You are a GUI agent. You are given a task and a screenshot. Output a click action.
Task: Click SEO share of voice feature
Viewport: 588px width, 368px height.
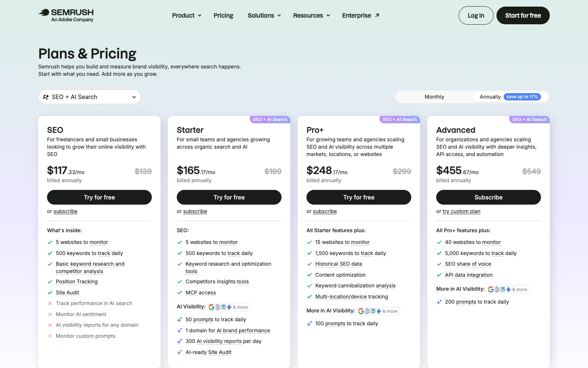[x=468, y=264]
